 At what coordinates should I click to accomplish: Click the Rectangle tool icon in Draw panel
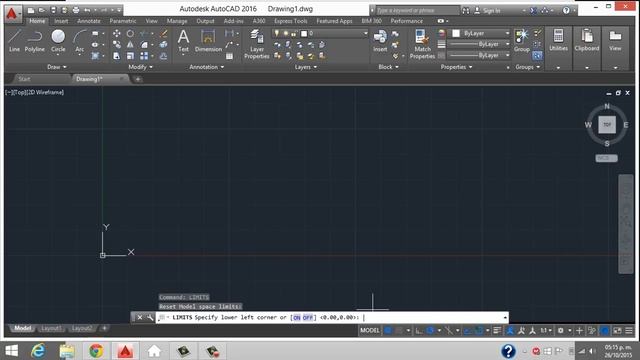[95, 33]
